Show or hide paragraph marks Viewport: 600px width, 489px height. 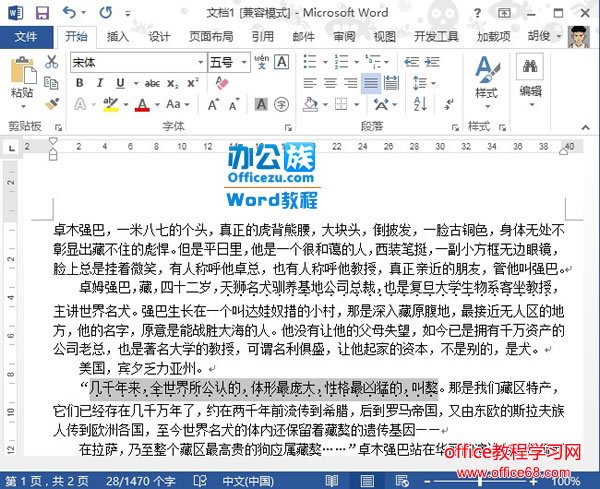(x=448, y=104)
